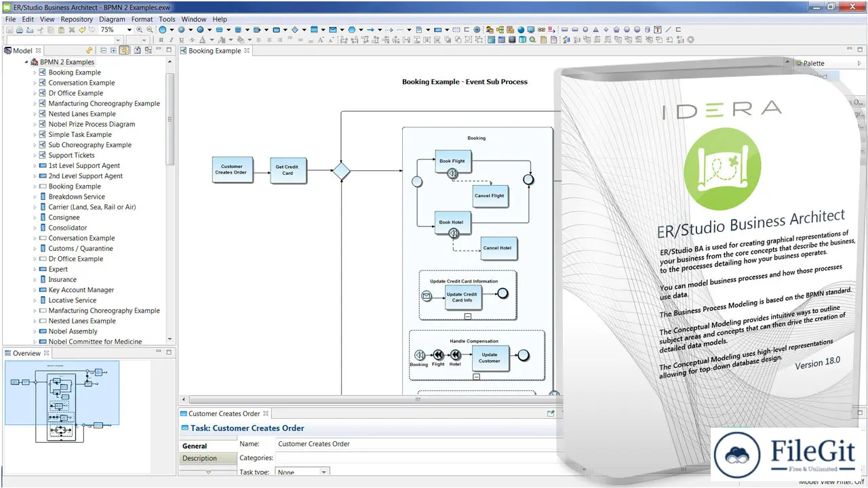Open the Tools menu

click(167, 20)
